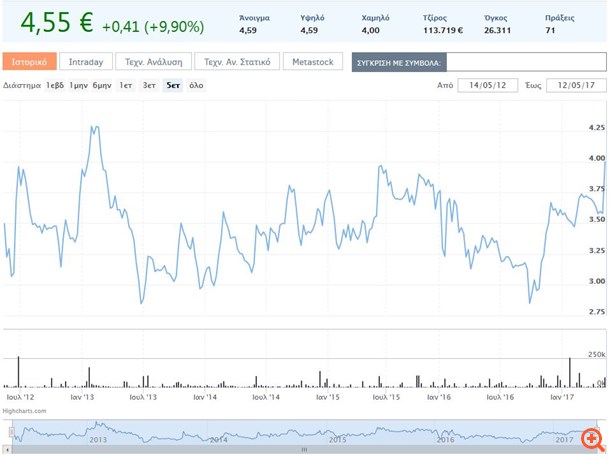Viewport: 610px width, 457px height.
Task: Click the Διάστημα label
Action: (22, 85)
